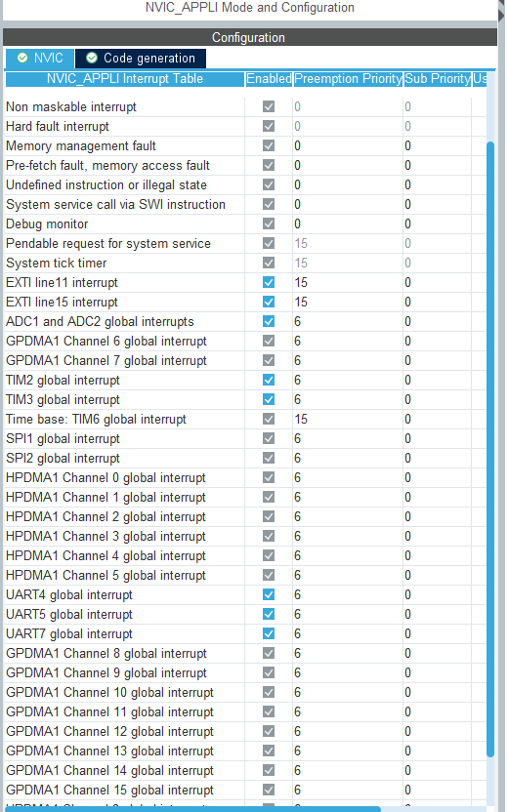The height and width of the screenshot is (812, 508).
Task: Click the vertical scrollbar of interrupt table
Action: (489, 449)
